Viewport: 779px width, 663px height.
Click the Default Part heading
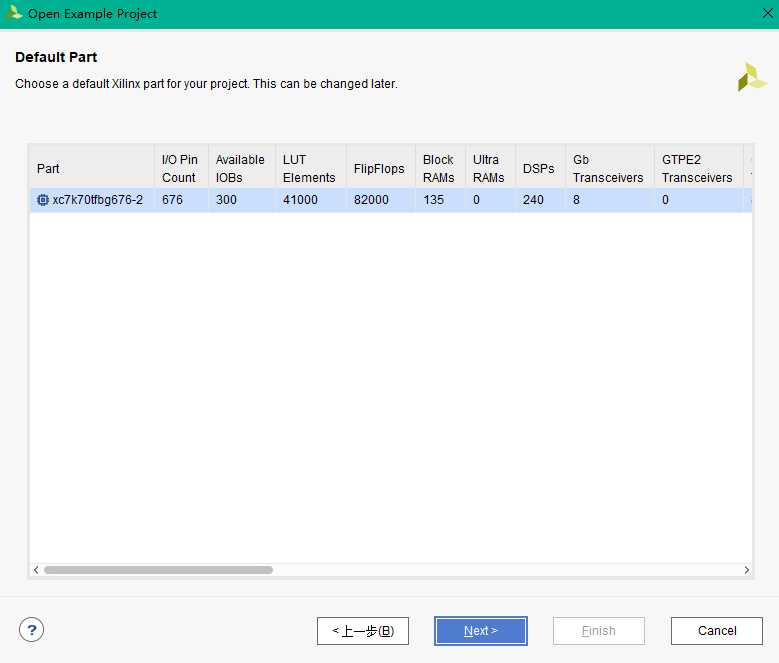pyautogui.click(x=56, y=57)
